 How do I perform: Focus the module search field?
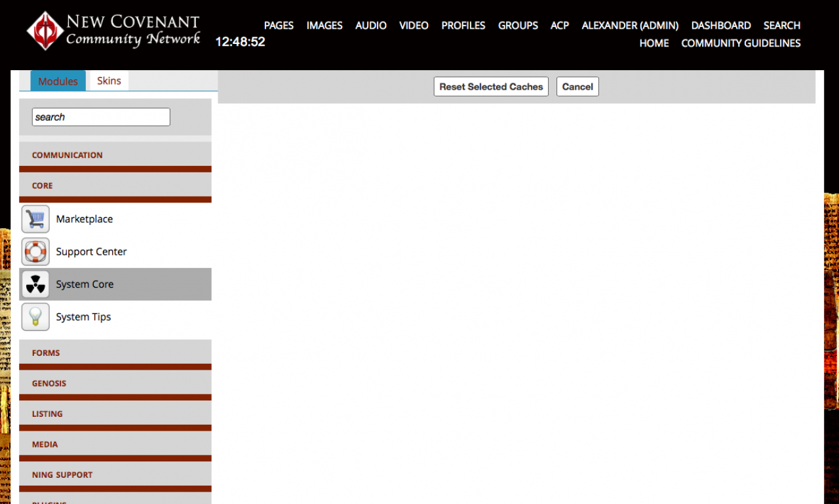click(x=101, y=117)
